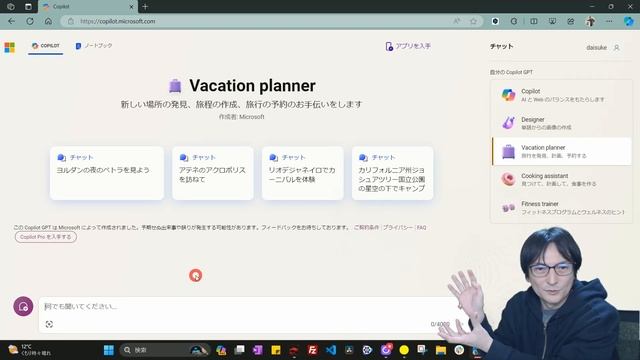Open a new browser tab
Screen dimensions: 640x360
tap(145, 7)
